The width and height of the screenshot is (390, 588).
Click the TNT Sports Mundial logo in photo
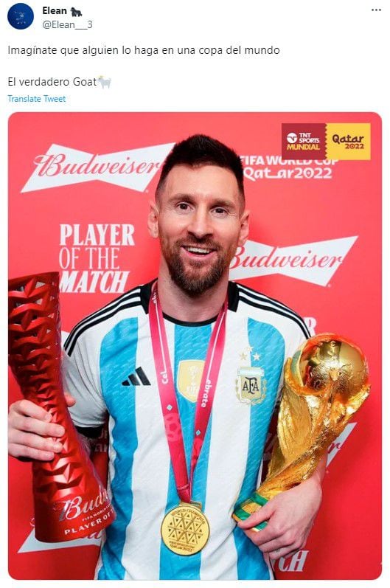pyautogui.click(x=304, y=142)
